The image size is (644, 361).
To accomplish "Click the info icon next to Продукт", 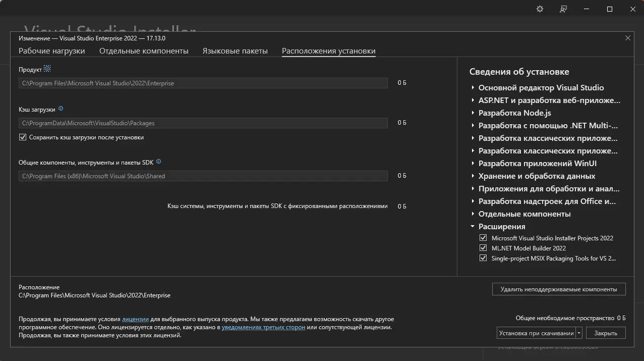I will coord(47,69).
